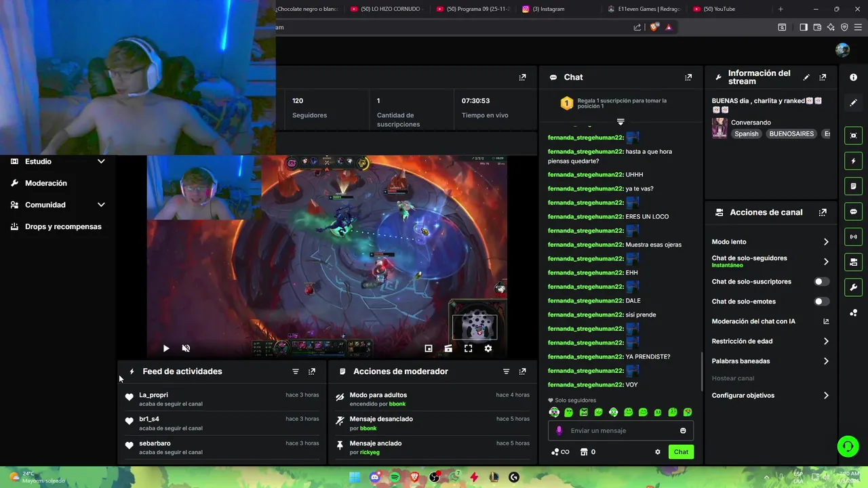
Task: Open info icon in right sidebar
Action: (x=854, y=77)
